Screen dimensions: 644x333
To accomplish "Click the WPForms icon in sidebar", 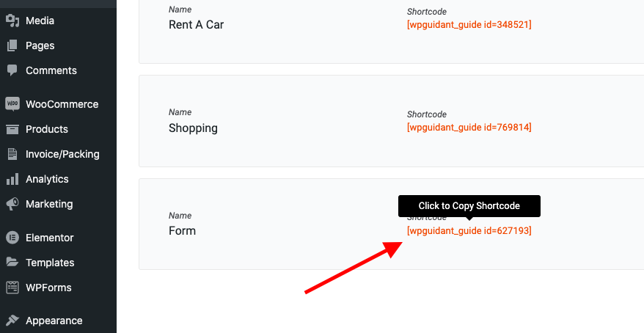I will (x=12, y=288).
